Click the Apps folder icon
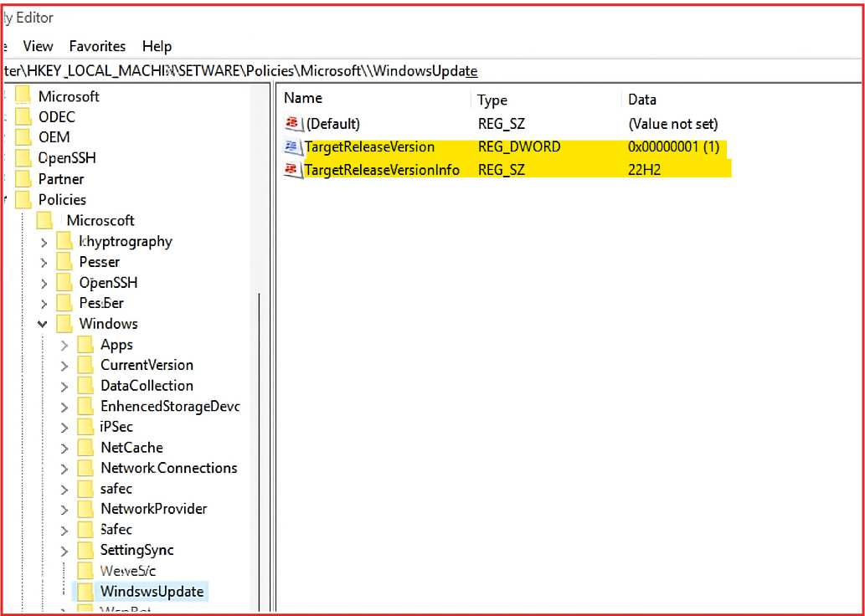This screenshot has height=616, width=865. tap(85, 345)
